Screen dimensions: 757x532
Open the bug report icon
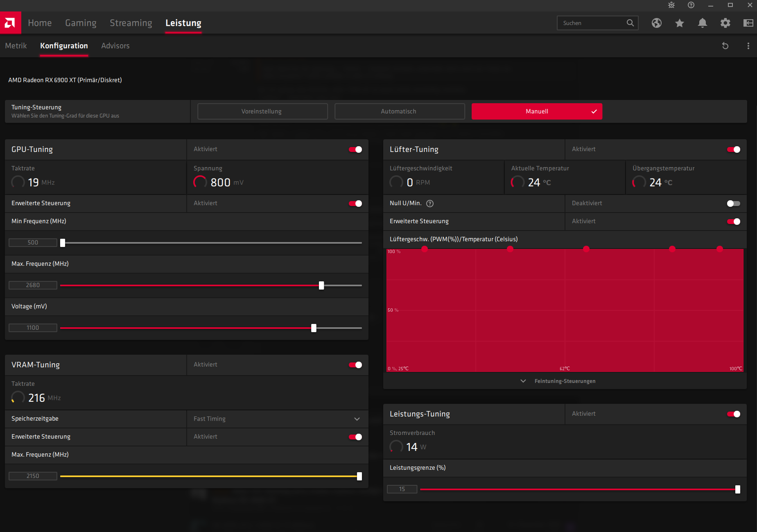(671, 5)
